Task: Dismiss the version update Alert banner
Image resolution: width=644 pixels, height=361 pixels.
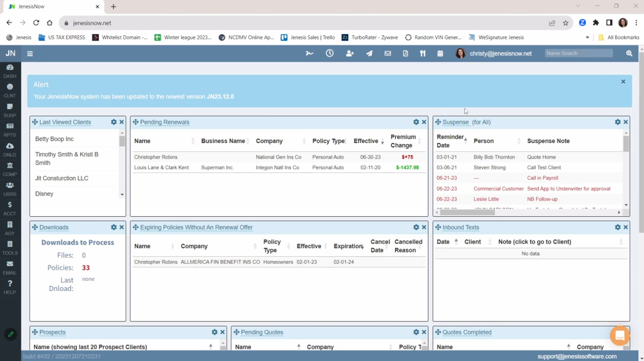Action: click(x=623, y=82)
